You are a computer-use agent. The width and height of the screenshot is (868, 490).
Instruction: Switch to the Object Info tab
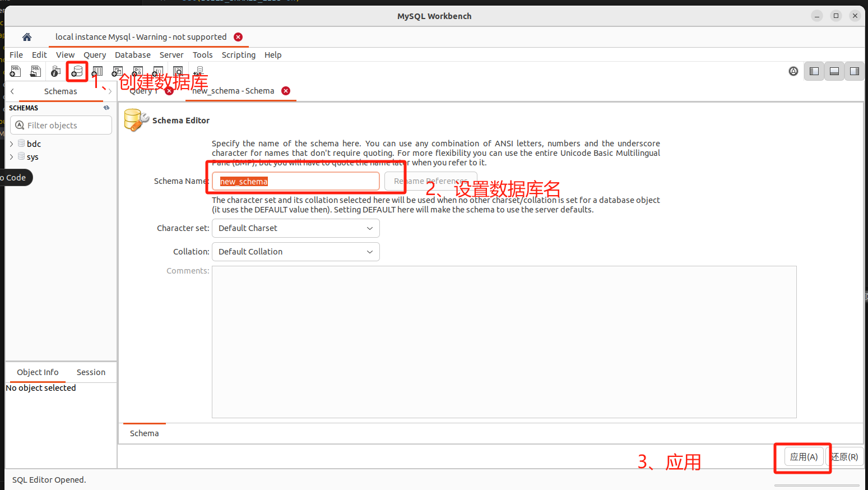[x=38, y=372]
